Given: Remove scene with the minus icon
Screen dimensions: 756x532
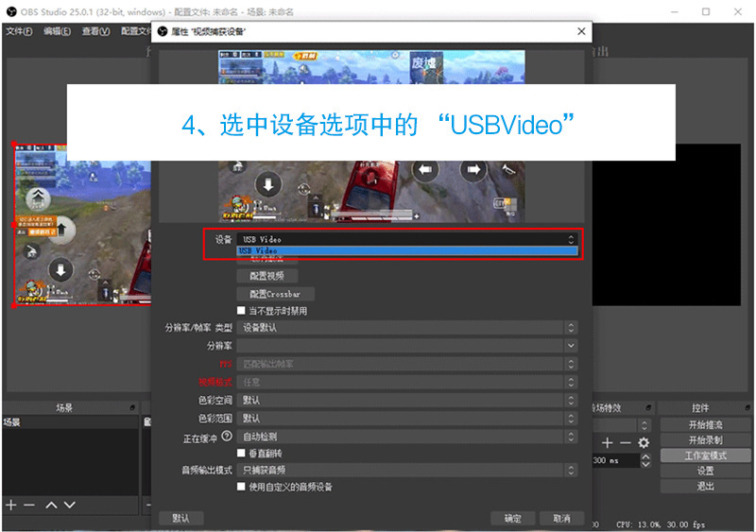Looking at the screenshot, I should tap(29, 505).
